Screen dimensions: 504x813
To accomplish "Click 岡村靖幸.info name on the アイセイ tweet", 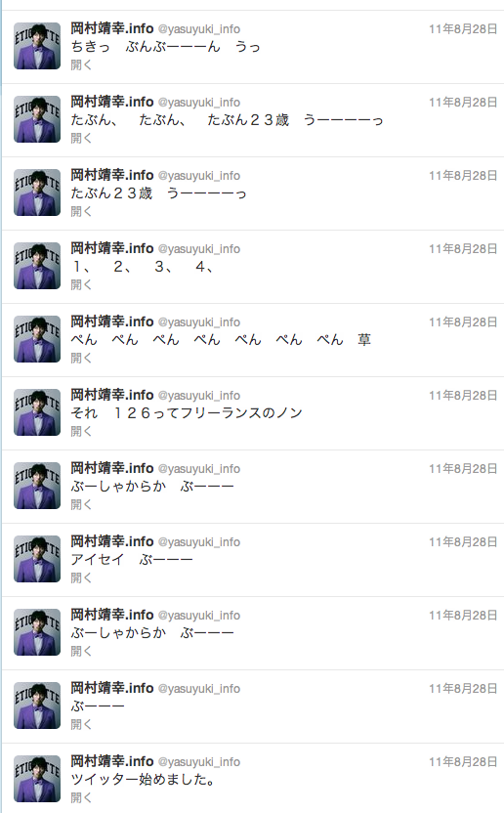I will point(112,541).
